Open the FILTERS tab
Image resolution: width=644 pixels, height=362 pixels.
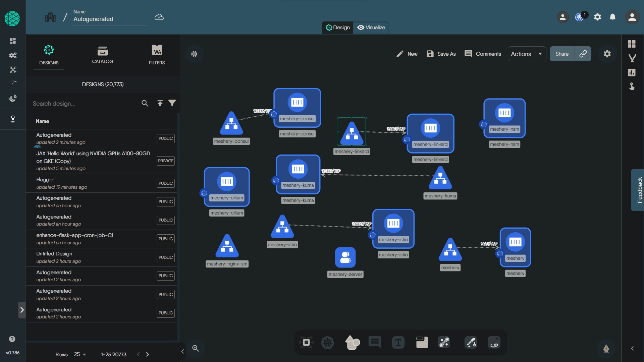click(x=157, y=55)
